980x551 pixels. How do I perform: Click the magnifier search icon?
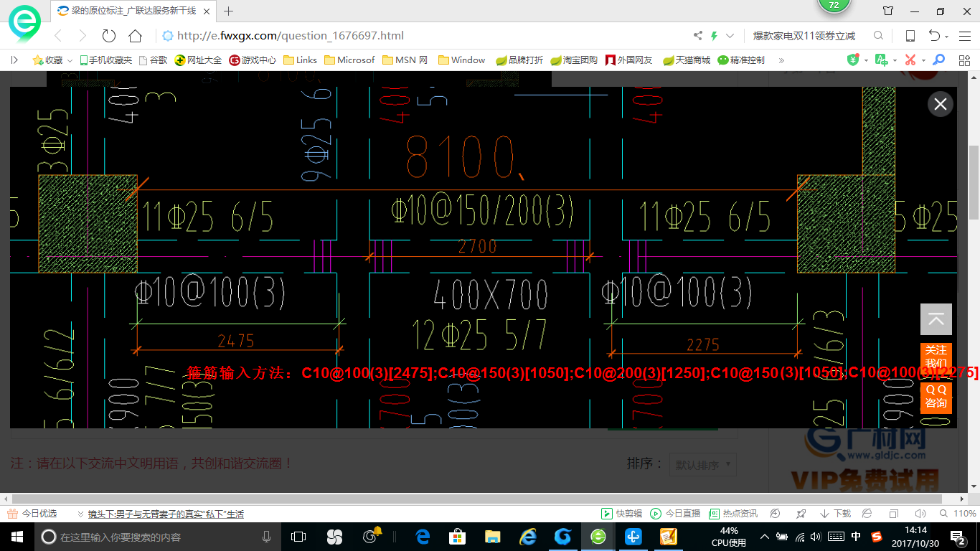878,36
